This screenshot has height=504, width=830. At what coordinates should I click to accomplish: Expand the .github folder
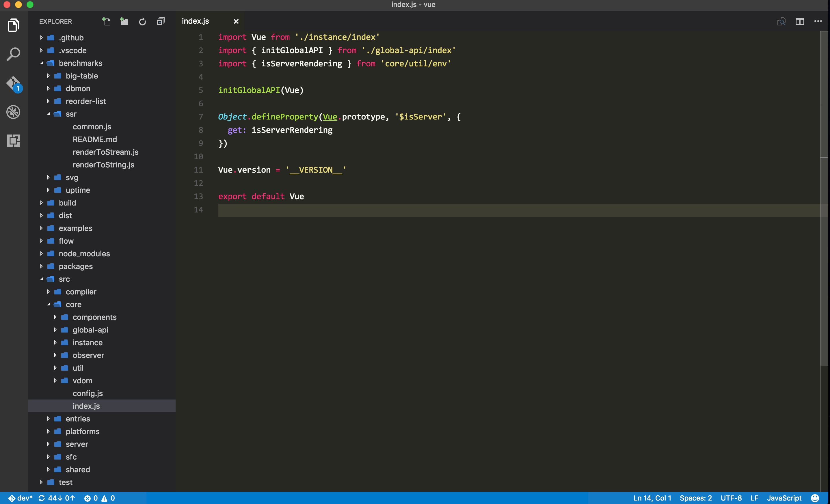pyautogui.click(x=101, y=38)
